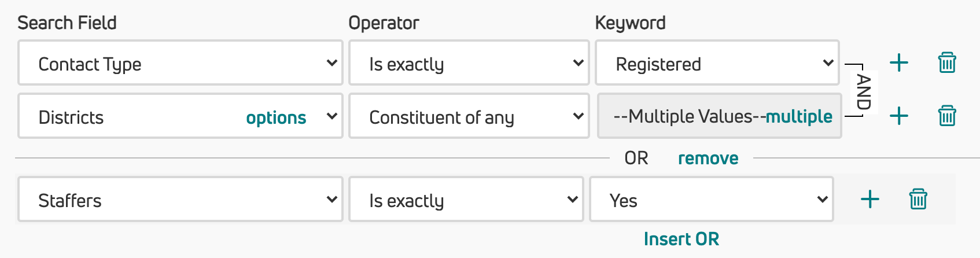Add a row after the Contact Type criterion

point(898,62)
